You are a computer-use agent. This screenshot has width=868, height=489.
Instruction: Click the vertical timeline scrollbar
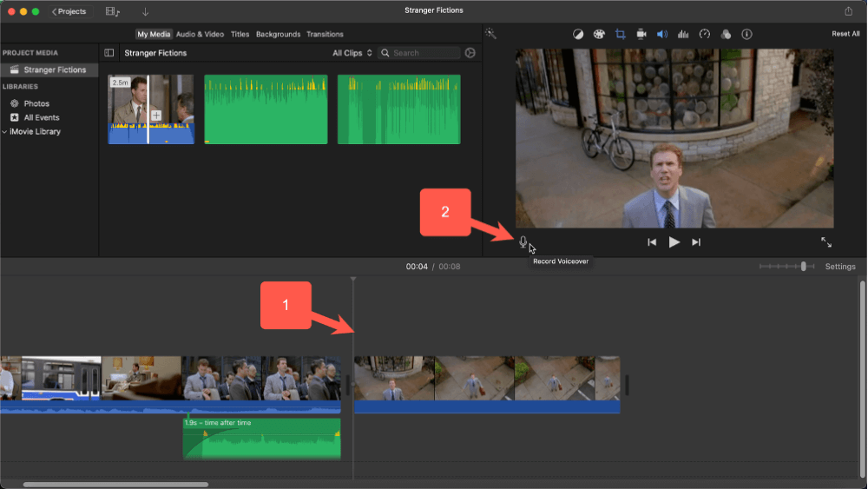click(x=863, y=380)
